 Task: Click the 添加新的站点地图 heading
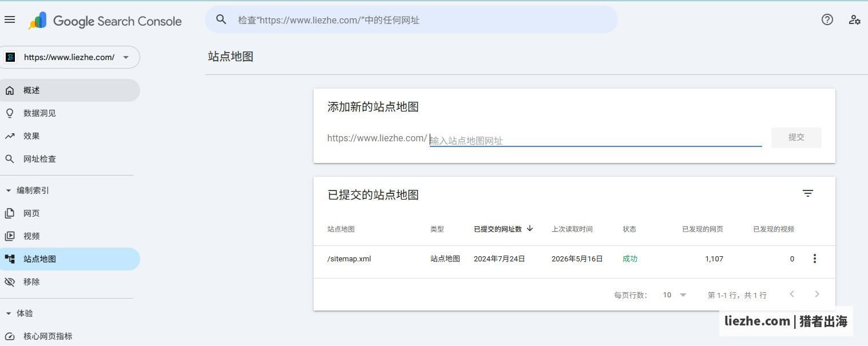coord(373,107)
